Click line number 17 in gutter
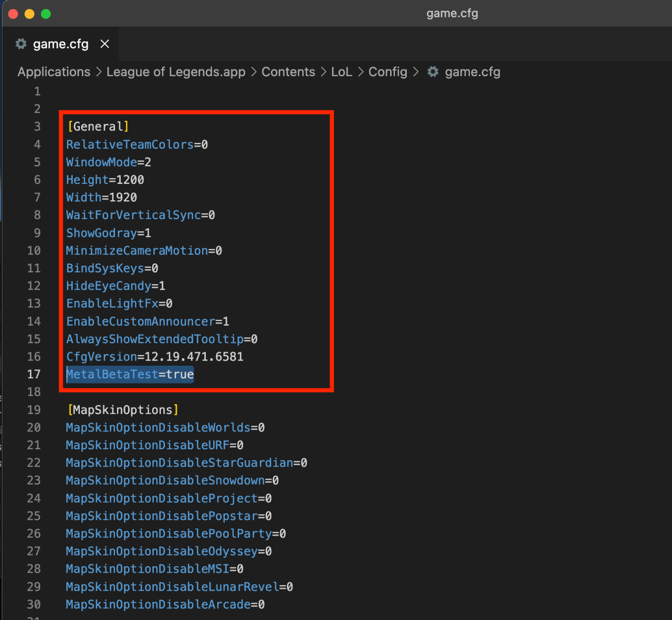The height and width of the screenshot is (620, 672). point(34,374)
